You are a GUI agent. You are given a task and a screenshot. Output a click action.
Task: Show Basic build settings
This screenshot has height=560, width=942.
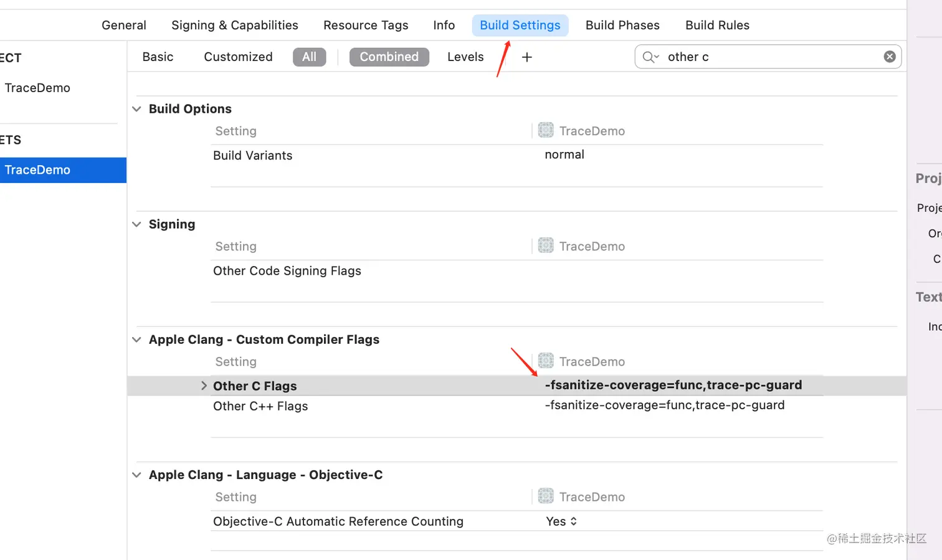(158, 57)
